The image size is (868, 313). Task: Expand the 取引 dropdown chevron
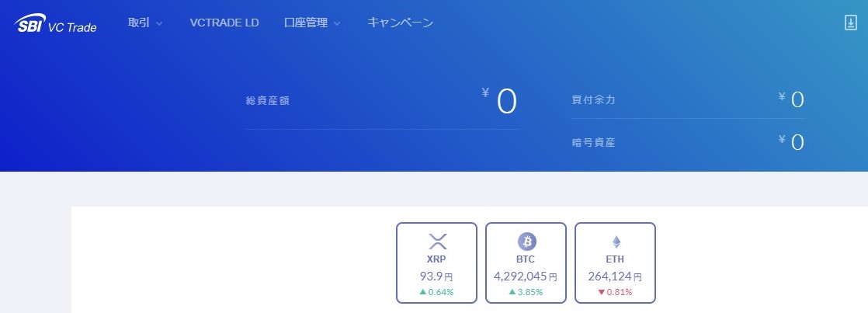point(159,24)
